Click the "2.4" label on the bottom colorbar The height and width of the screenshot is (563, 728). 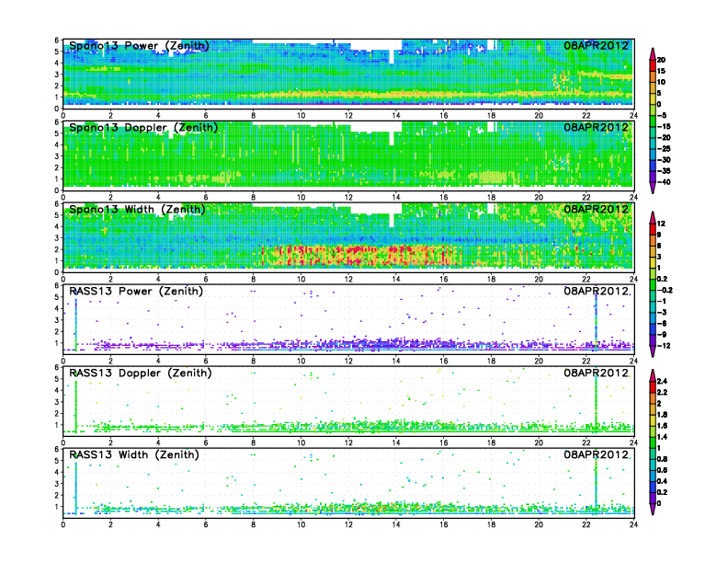pyautogui.click(x=662, y=382)
